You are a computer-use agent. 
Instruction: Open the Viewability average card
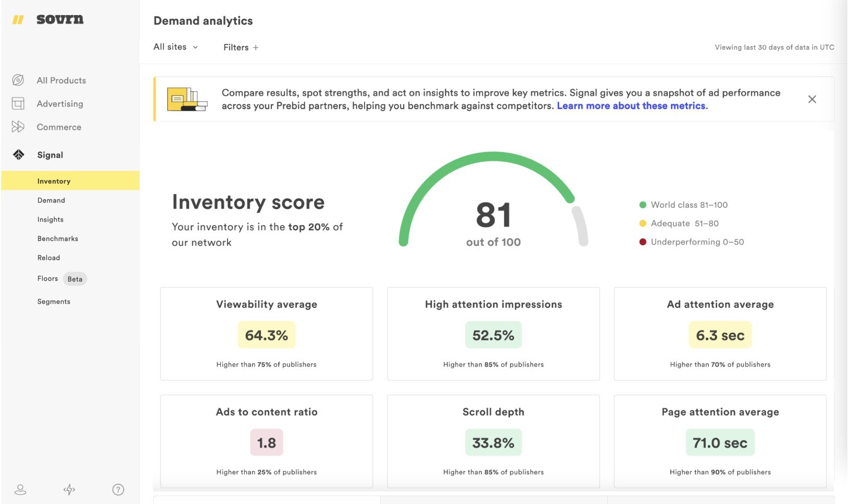(x=267, y=334)
